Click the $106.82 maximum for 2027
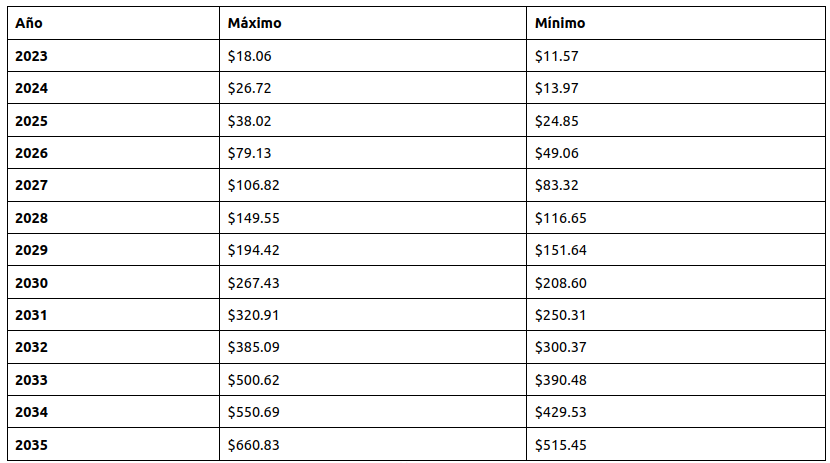 click(253, 185)
